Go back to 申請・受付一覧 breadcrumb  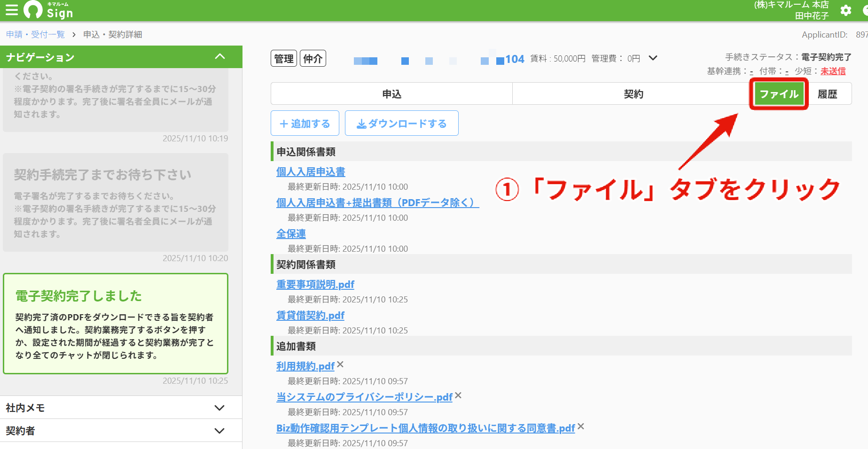coord(35,34)
